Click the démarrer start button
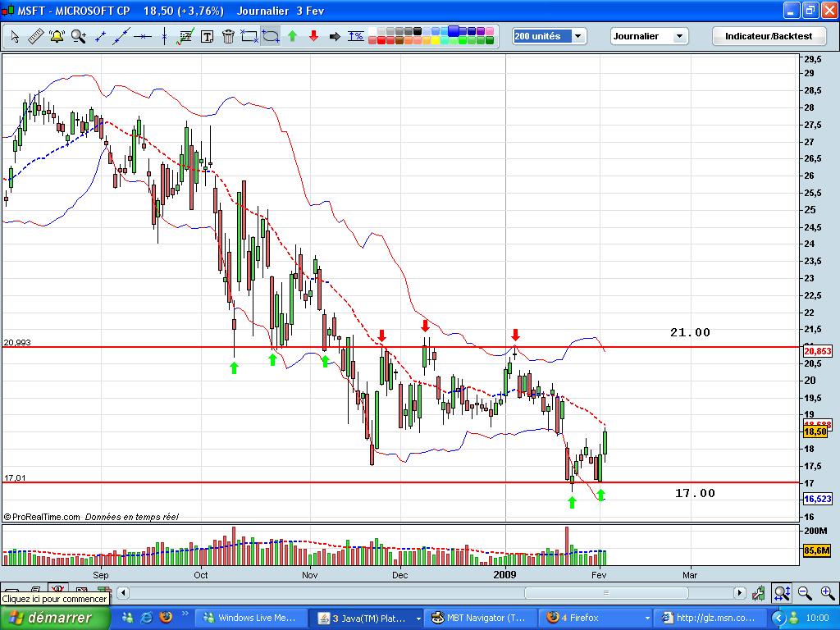 click(x=55, y=619)
